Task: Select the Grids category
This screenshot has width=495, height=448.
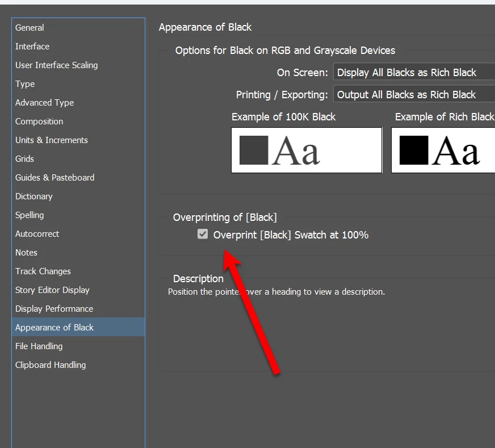Action: coord(78,159)
